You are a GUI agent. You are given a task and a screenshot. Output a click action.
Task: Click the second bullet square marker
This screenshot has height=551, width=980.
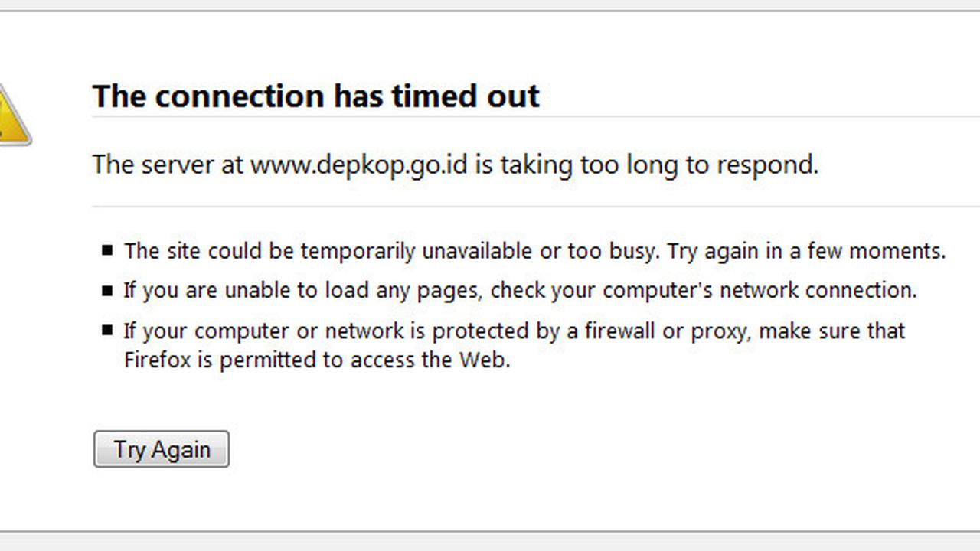(106, 291)
